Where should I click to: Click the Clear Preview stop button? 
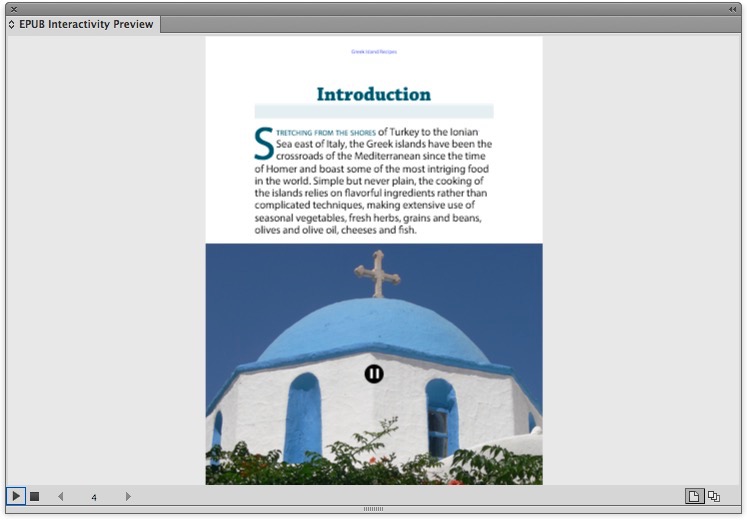[34, 496]
